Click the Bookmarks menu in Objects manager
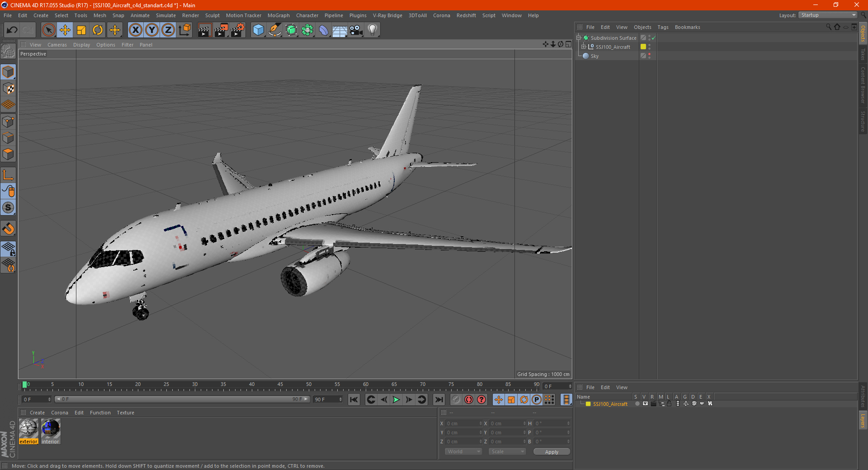The width and height of the screenshot is (868, 470). [687, 27]
